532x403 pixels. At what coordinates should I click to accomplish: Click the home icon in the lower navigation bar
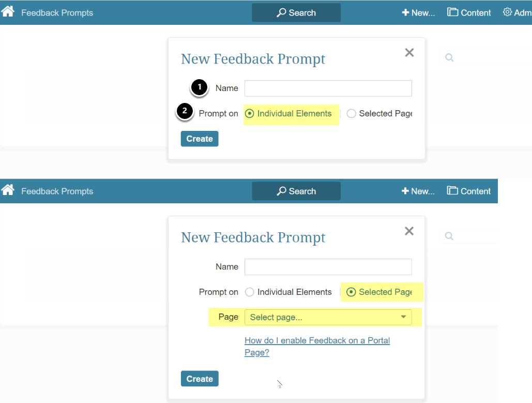tap(8, 189)
